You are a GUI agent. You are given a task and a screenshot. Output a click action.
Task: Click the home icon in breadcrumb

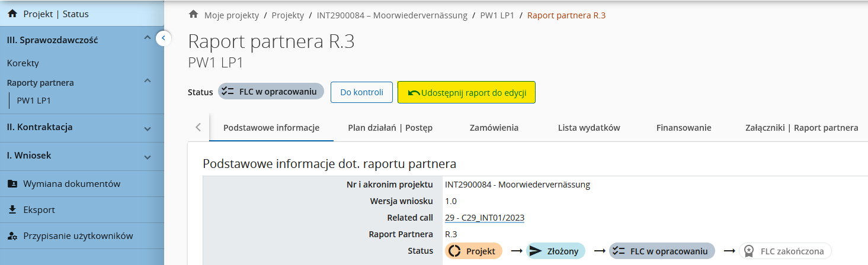point(193,15)
